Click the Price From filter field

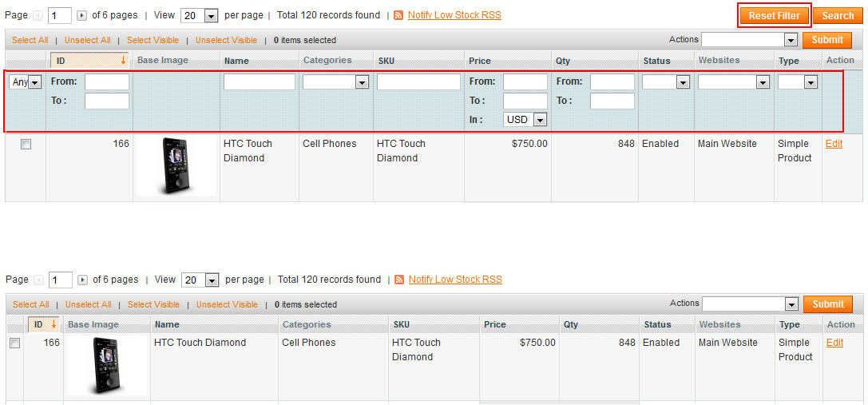click(x=525, y=82)
